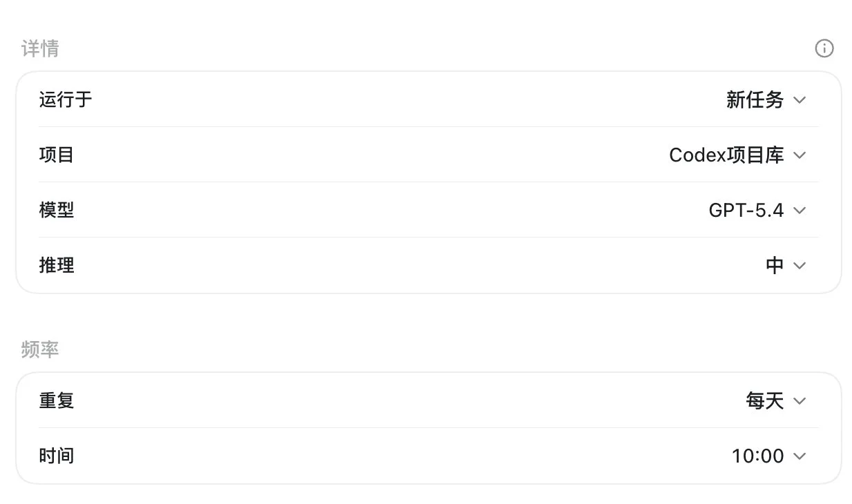The width and height of the screenshot is (852, 504).
Task: Open the Codex项目库 project dropdown
Action: (x=737, y=155)
